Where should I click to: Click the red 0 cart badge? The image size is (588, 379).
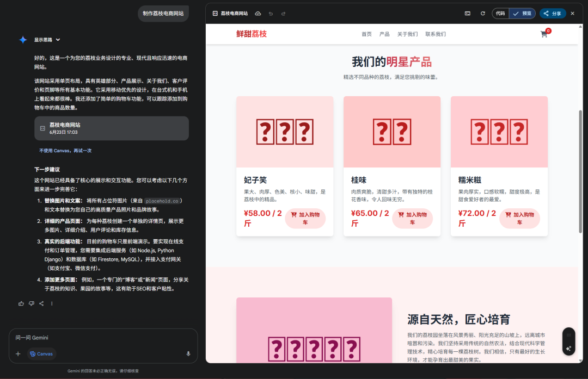click(548, 30)
